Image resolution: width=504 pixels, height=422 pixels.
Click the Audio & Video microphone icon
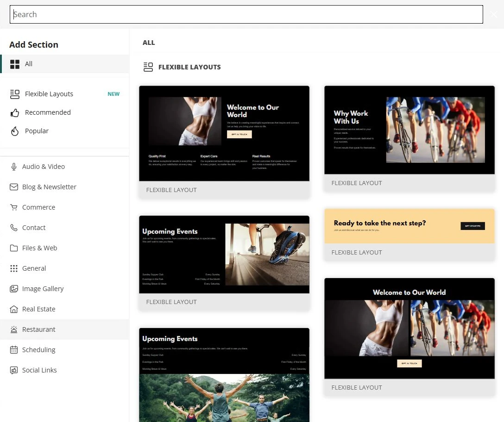tap(14, 167)
